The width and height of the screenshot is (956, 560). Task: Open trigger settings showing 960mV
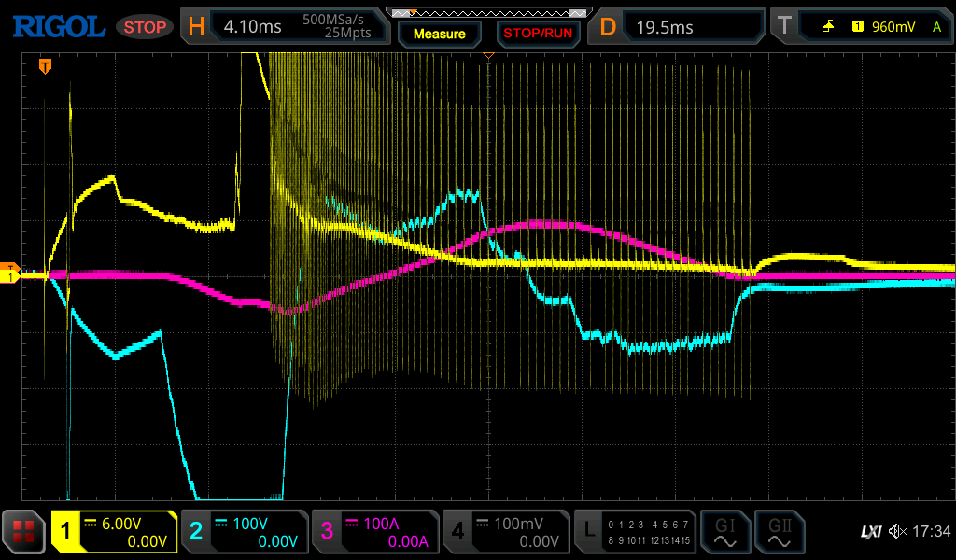pos(858,27)
